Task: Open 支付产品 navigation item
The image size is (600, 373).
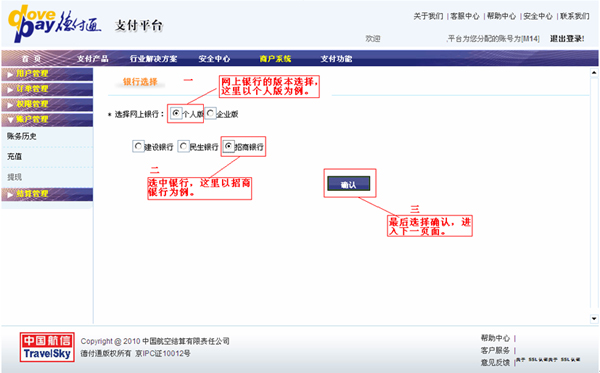Action: click(x=93, y=59)
